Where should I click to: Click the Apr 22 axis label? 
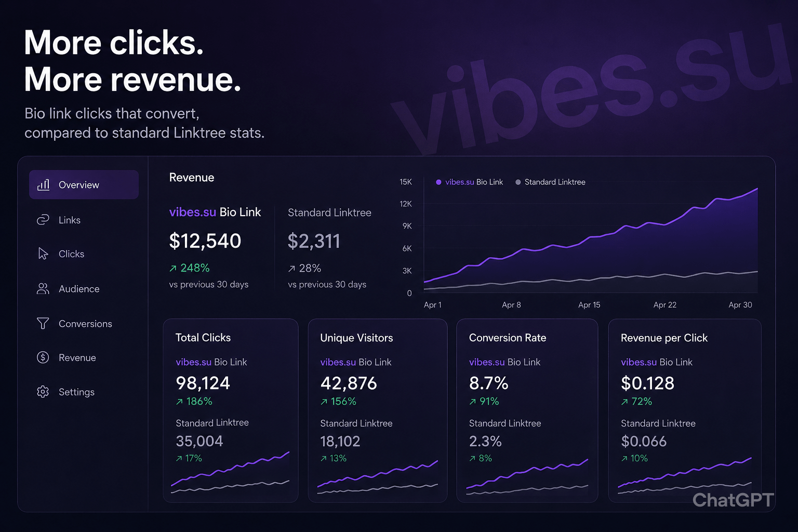(x=665, y=305)
